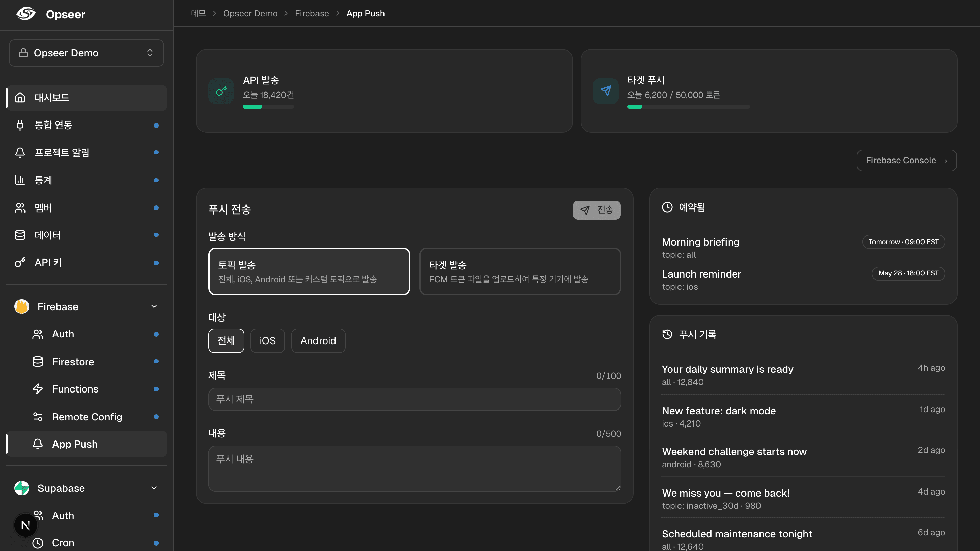Open Firestore under Firebase
Image resolution: width=980 pixels, height=551 pixels.
pyautogui.click(x=87, y=362)
